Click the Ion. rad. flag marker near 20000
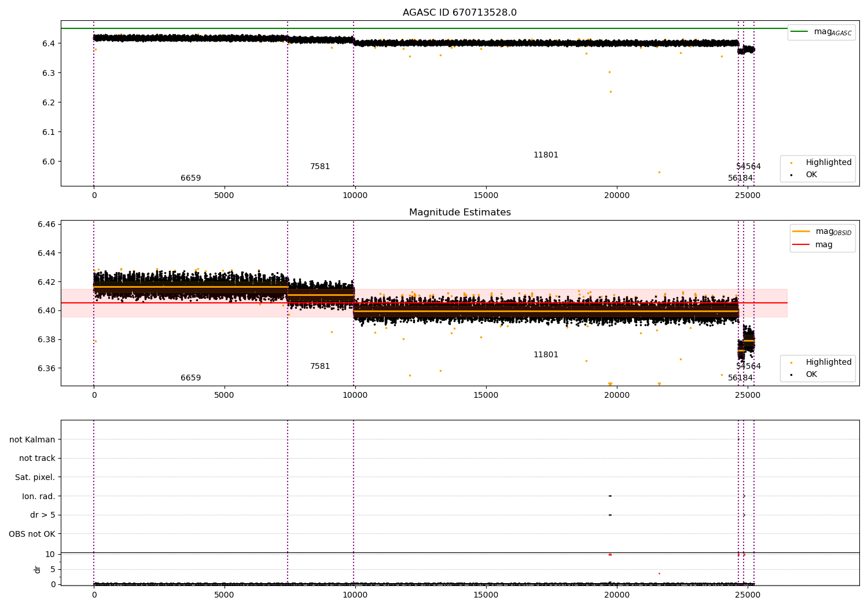868x608 pixels. (x=610, y=496)
